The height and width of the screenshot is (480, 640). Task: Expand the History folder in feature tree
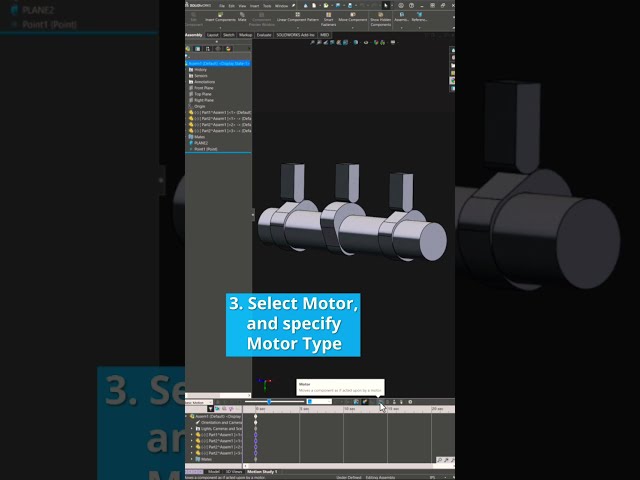(x=187, y=70)
